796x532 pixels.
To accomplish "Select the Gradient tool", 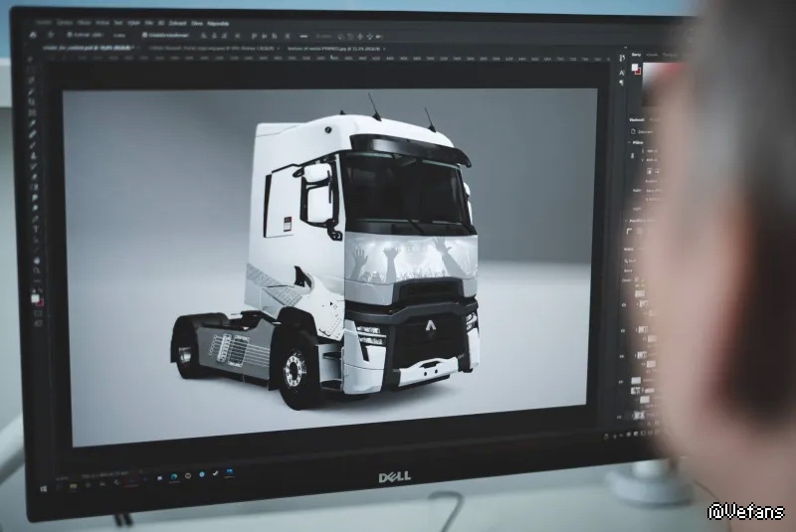I will click(35, 187).
